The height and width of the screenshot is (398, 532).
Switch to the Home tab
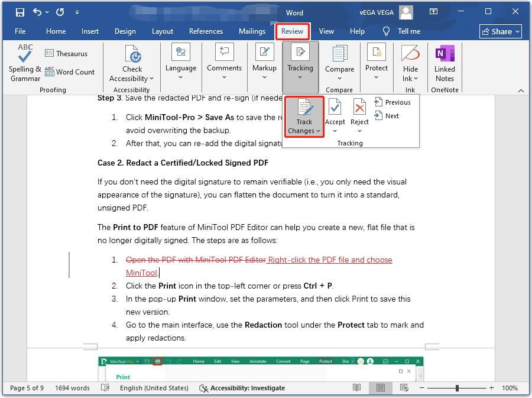56,31
